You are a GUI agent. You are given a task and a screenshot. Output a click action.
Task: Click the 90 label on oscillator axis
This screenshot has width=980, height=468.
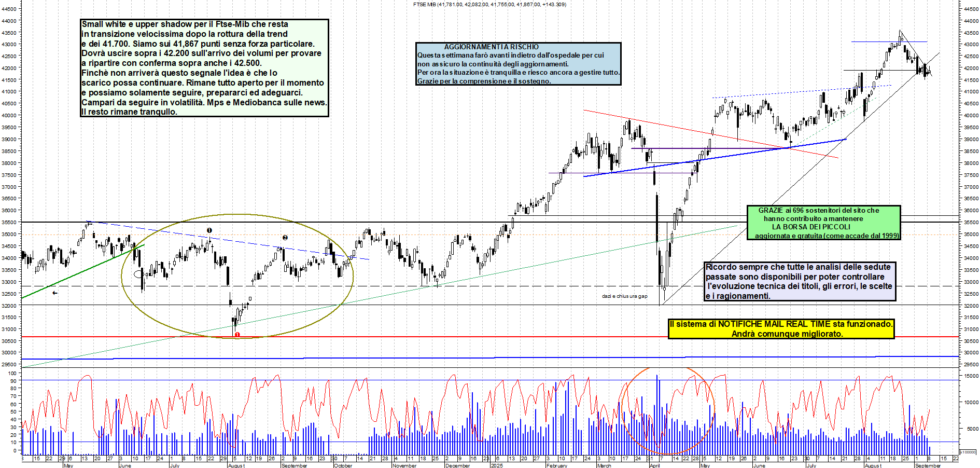tap(14, 381)
